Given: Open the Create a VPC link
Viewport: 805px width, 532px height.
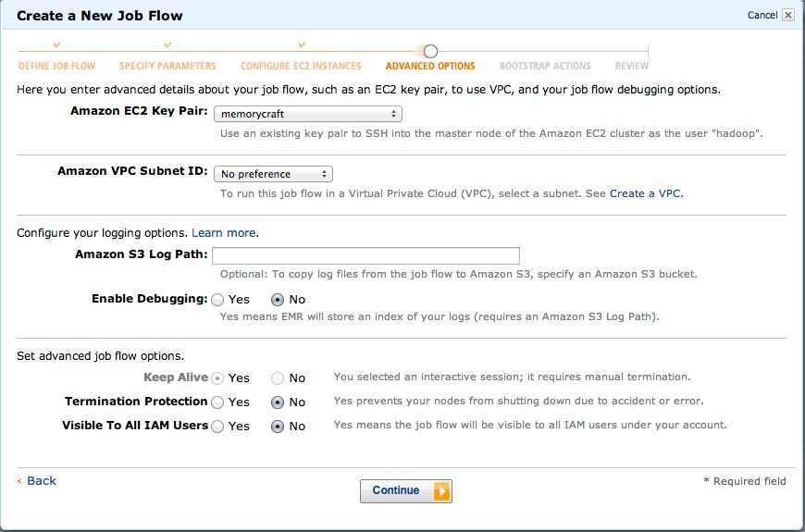Looking at the screenshot, I should coord(646,194).
